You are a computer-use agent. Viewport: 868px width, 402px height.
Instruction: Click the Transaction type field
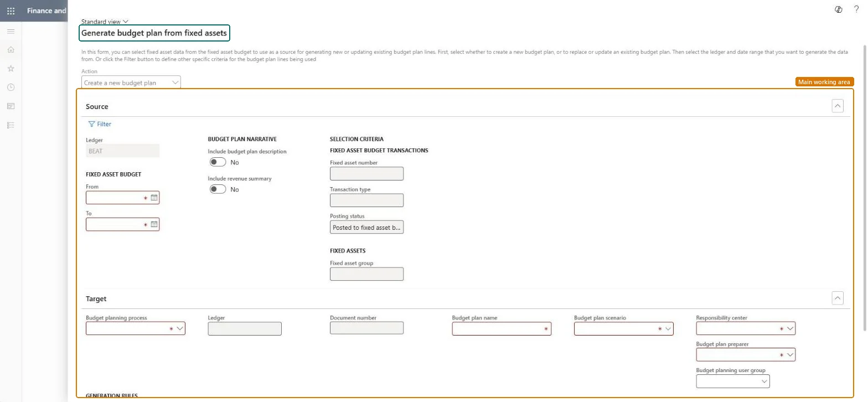pyautogui.click(x=366, y=200)
